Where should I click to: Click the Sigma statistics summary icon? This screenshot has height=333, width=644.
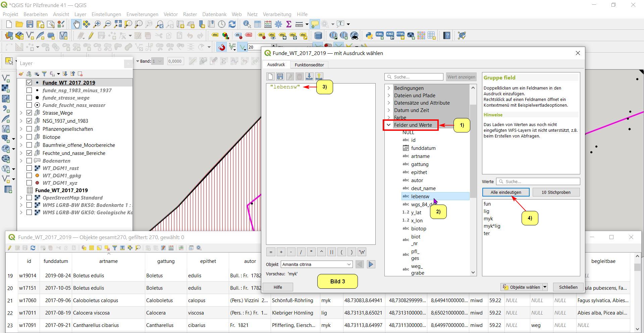[288, 24]
